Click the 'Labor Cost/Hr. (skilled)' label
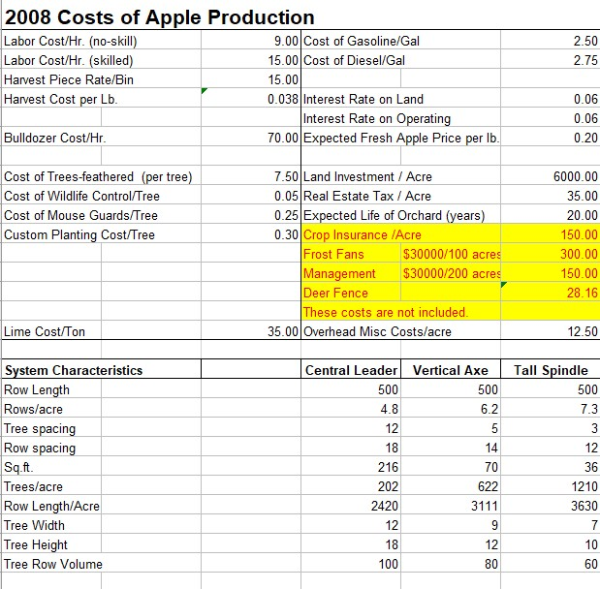 click(x=68, y=60)
